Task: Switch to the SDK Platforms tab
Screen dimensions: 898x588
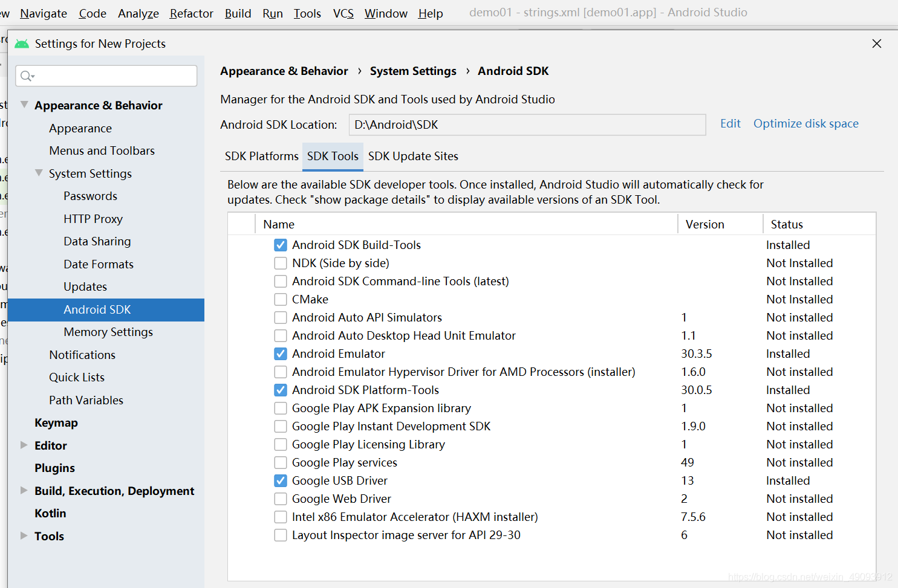Action: (x=262, y=156)
